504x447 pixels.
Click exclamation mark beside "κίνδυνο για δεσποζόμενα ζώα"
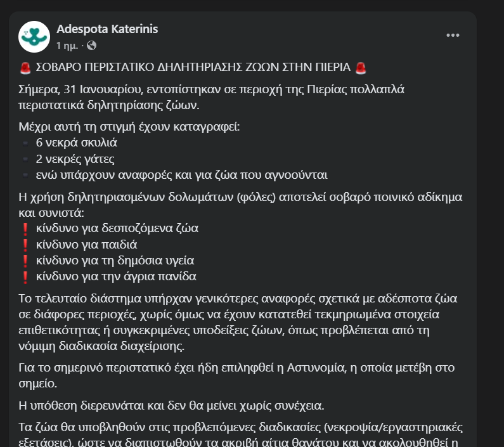pos(25,230)
